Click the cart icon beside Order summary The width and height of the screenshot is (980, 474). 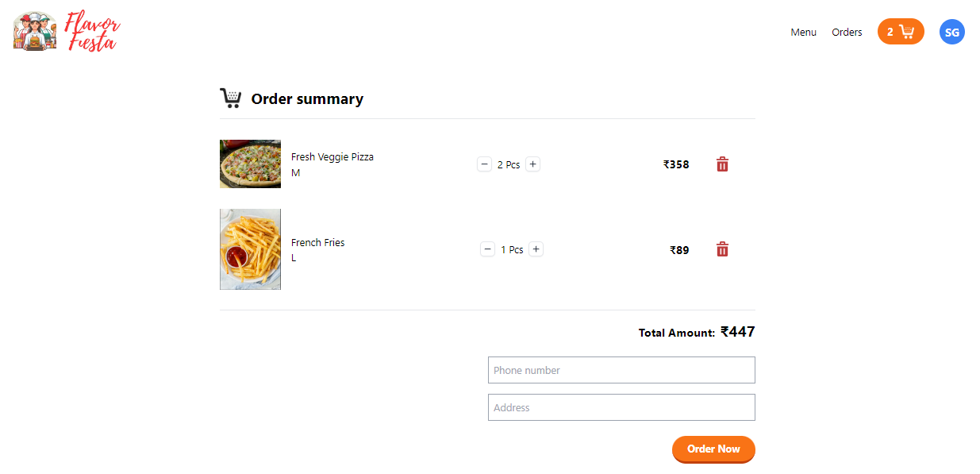click(230, 98)
